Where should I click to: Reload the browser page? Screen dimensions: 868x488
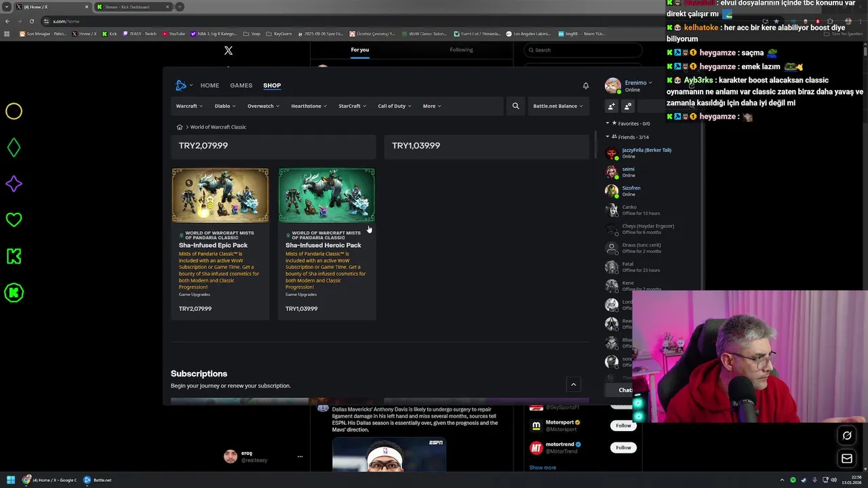(31, 21)
